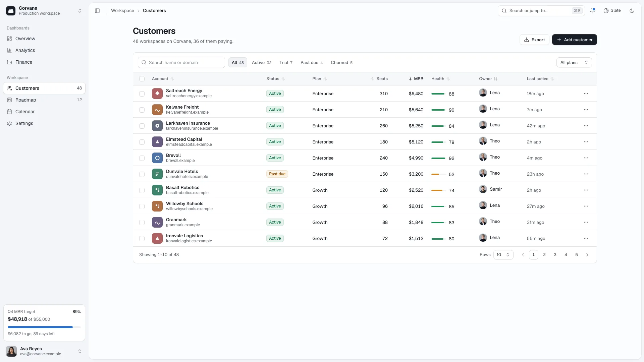
Task: Select the Elmstead Capital row checkbox
Action: point(142,142)
